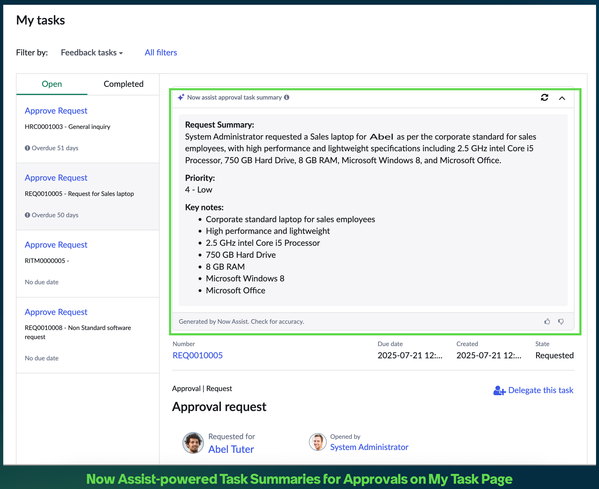Click the '750 GB Hard Drive' bullet
The width and height of the screenshot is (599, 489).
coord(241,255)
